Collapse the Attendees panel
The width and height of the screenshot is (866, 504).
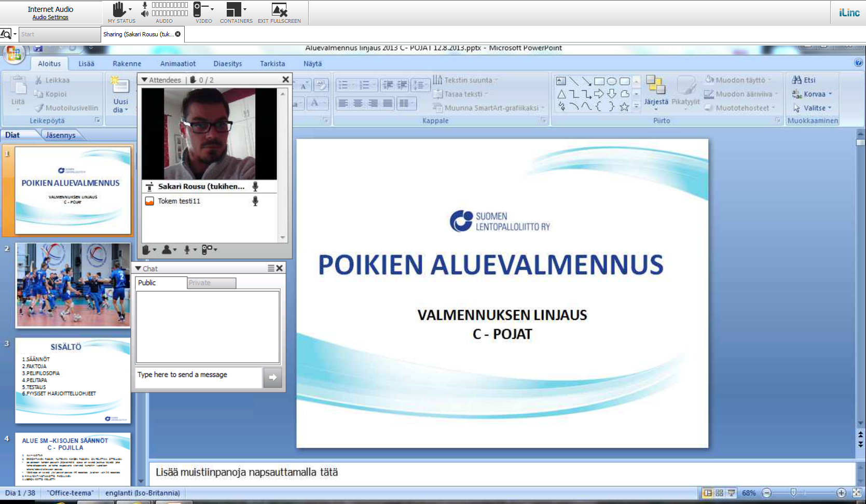click(145, 80)
